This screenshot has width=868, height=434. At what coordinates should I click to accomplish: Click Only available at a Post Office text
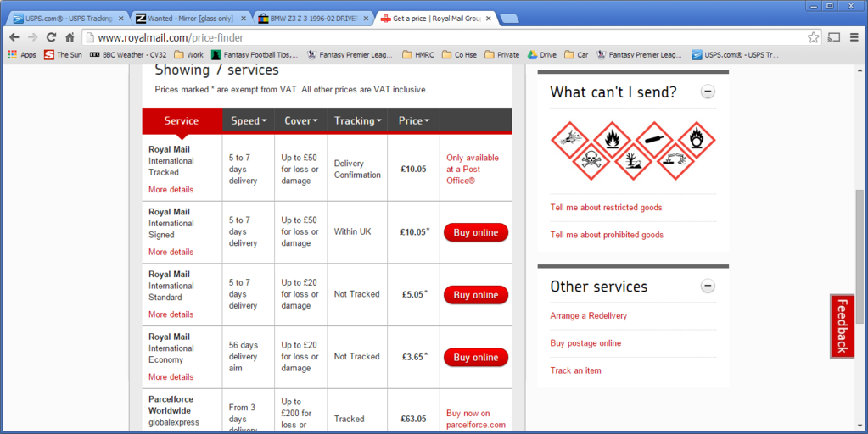473,170
